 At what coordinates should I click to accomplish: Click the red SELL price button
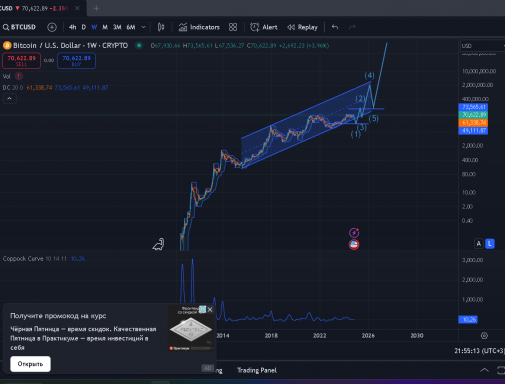[x=22, y=61]
